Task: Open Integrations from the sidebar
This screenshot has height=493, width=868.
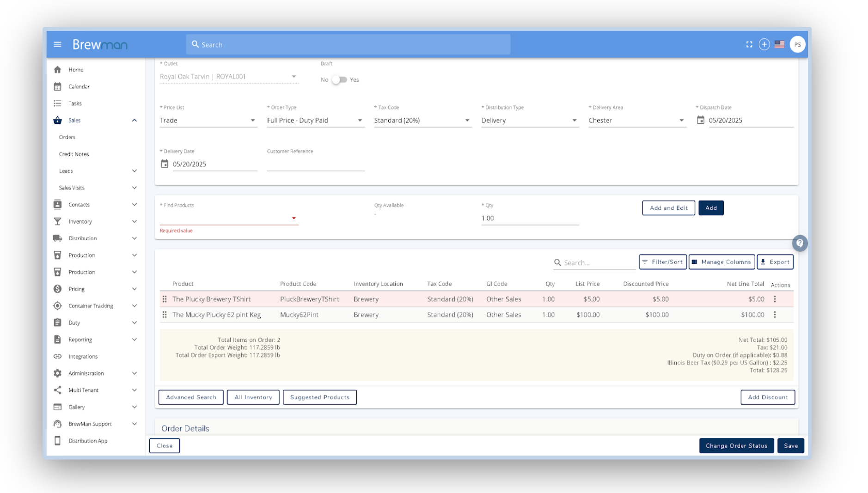Action: [x=83, y=356]
